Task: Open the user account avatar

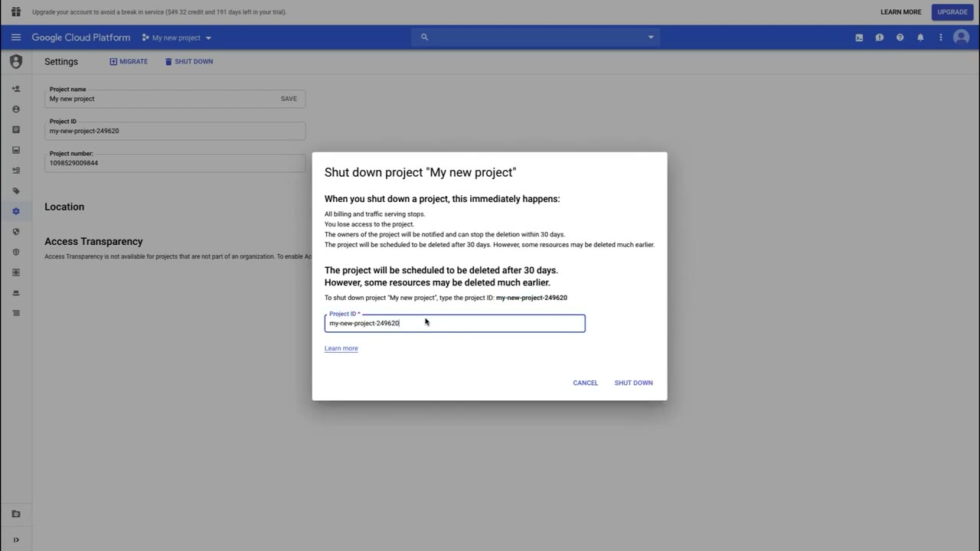Action: tap(962, 37)
